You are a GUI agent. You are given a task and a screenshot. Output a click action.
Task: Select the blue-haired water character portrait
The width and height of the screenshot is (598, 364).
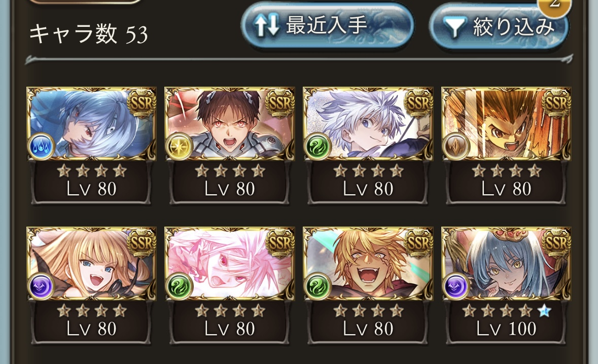click(91, 124)
